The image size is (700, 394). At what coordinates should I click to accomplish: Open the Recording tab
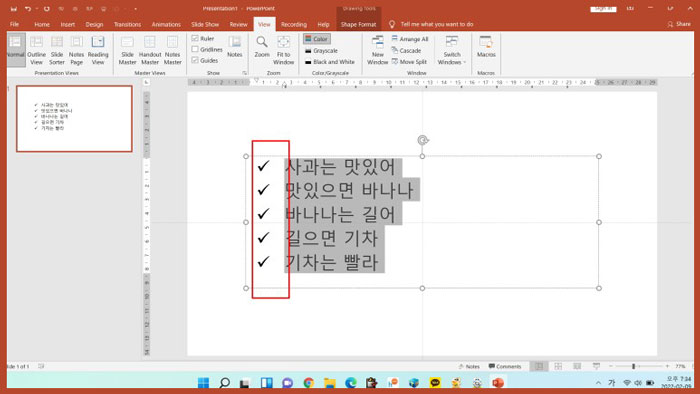[x=294, y=25]
